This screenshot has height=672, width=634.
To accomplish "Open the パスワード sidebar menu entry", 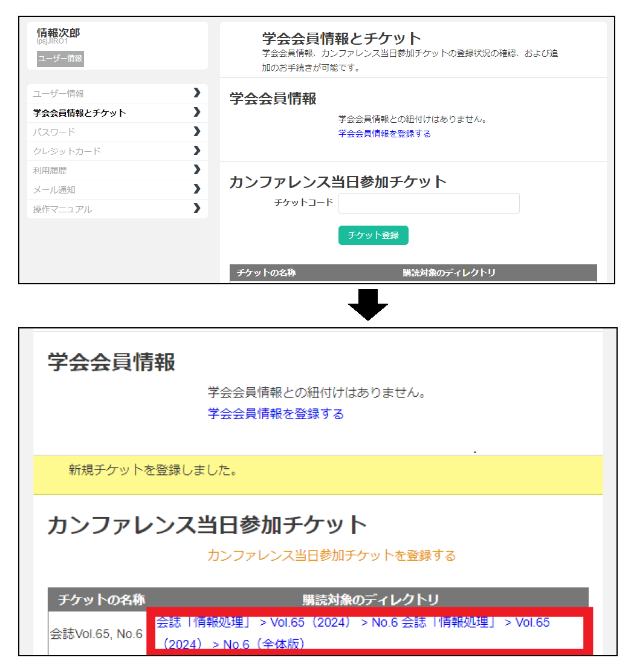I will (54, 132).
